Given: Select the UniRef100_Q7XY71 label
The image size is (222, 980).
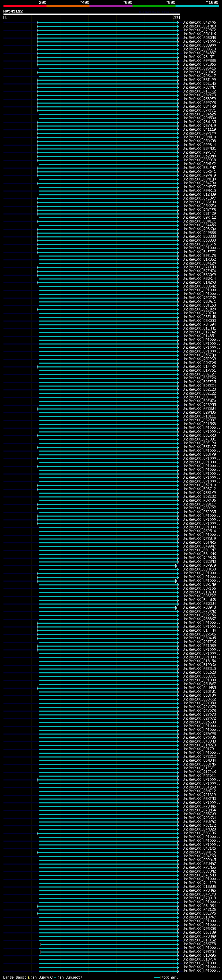Looking at the screenshot, I should (x=199, y=110).
